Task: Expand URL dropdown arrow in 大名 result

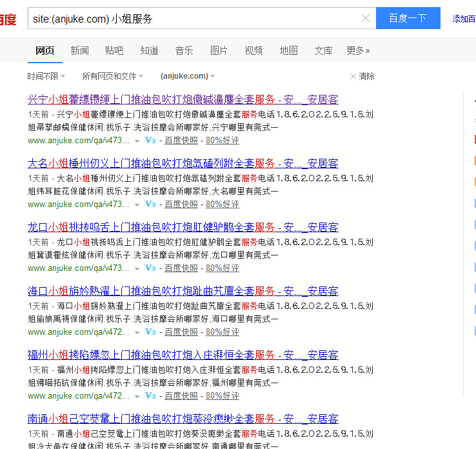Action: click(x=137, y=205)
